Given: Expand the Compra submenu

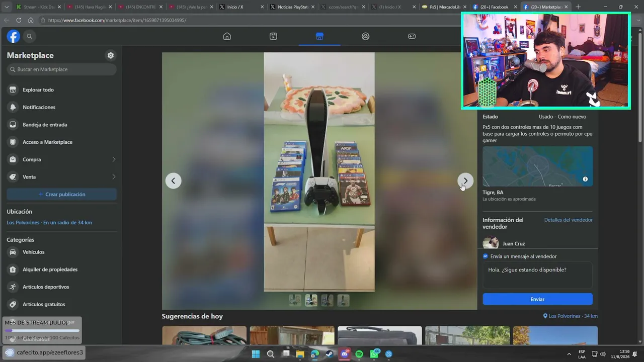Looking at the screenshot, I should (x=114, y=159).
